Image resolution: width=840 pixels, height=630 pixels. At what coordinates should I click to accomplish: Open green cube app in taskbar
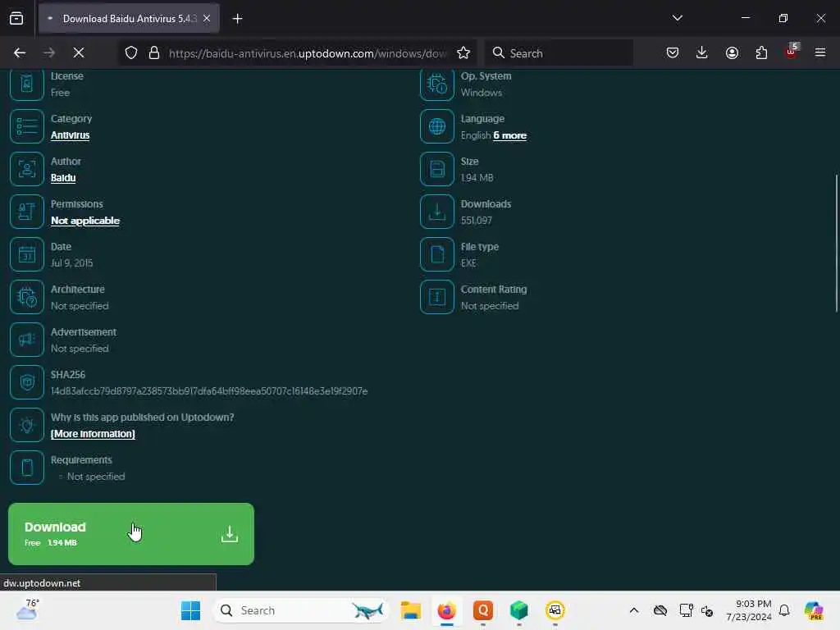518,610
